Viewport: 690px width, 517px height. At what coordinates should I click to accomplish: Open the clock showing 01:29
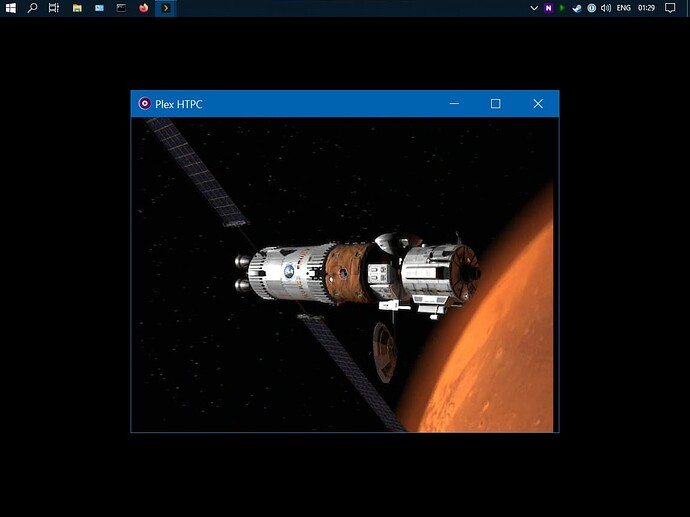coord(646,8)
